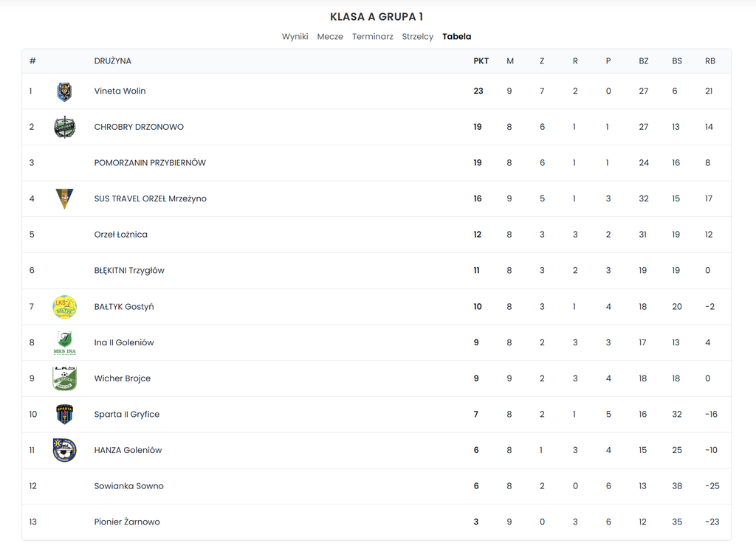This screenshot has height=557, width=756.
Task: Open the BAŁTYK Gostyń team link
Action: pyautogui.click(x=124, y=307)
